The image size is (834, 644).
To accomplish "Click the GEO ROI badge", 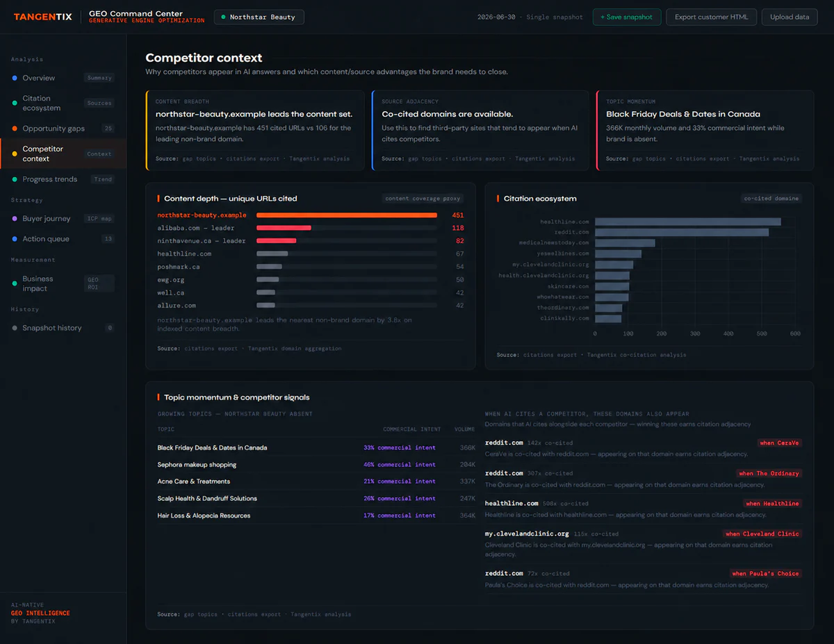I will pos(99,283).
